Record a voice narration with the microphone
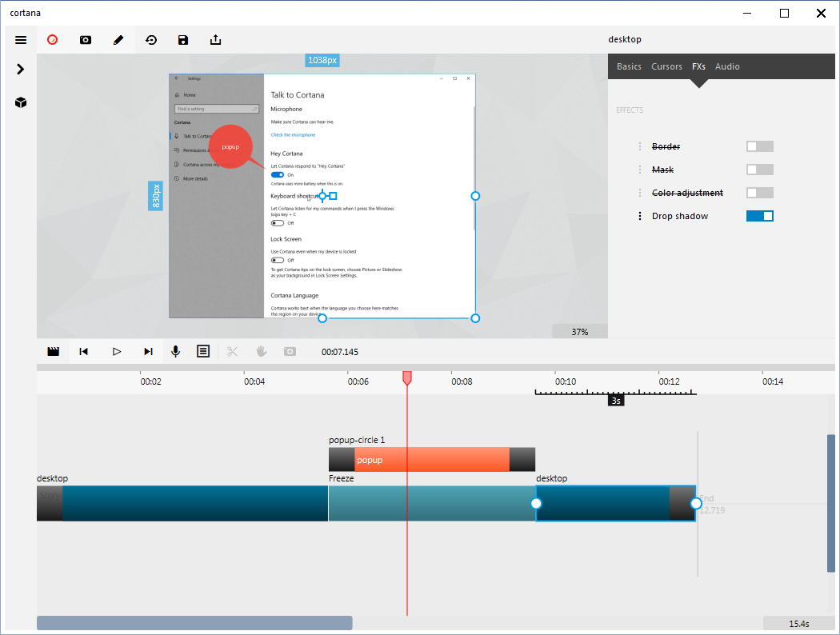 click(x=175, y=351)
